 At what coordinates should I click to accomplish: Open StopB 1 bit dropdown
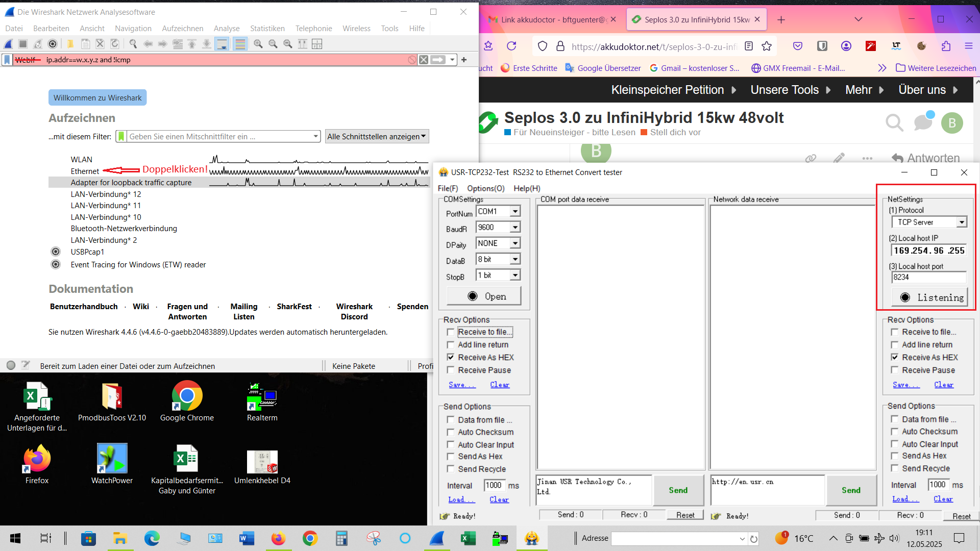click(x=515, y=275)
